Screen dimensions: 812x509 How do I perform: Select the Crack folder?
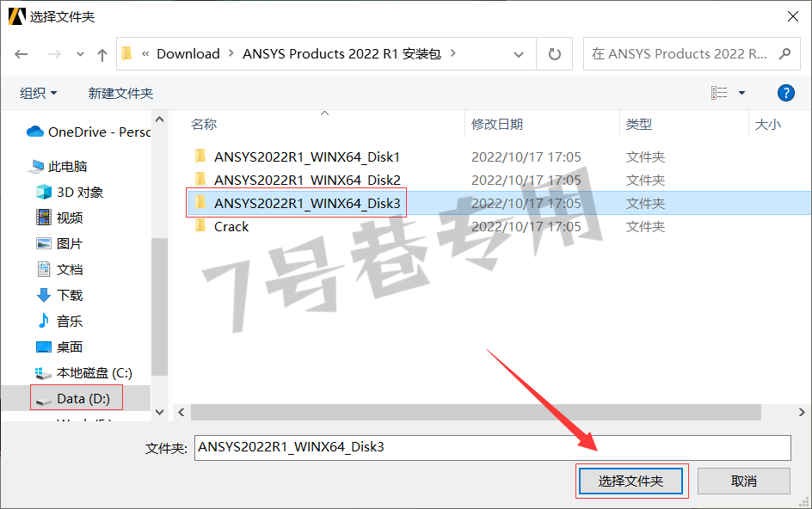231,227
